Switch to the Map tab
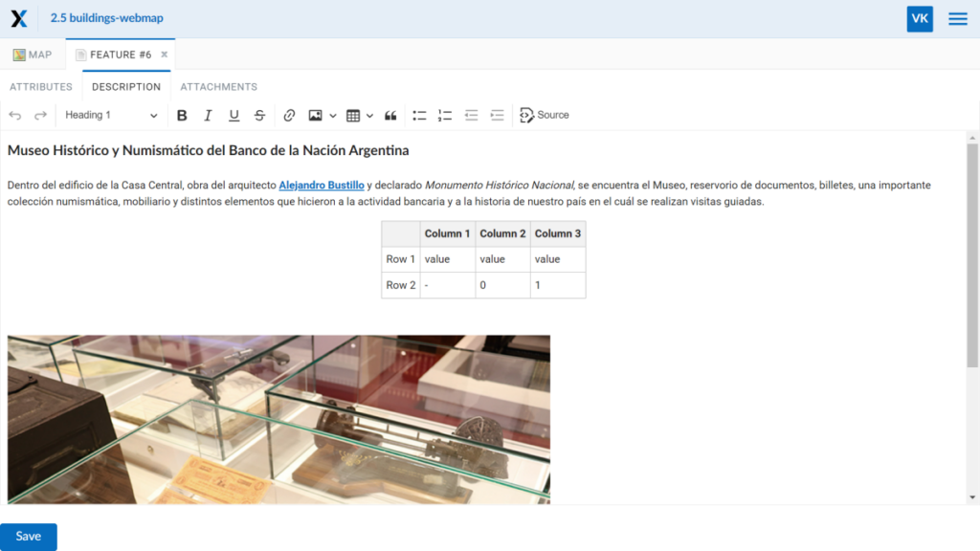Viewport: 980px width, 551px height. [33, 55]
